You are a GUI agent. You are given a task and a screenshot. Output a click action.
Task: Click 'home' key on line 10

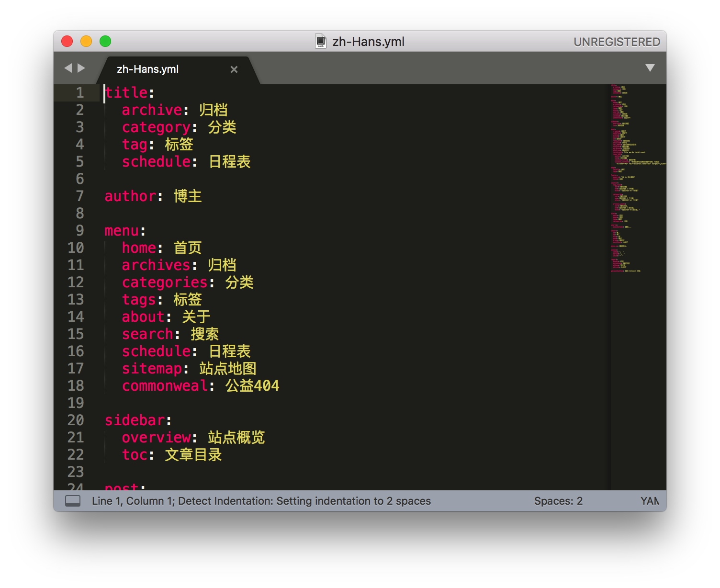click(x=139, y=248)
